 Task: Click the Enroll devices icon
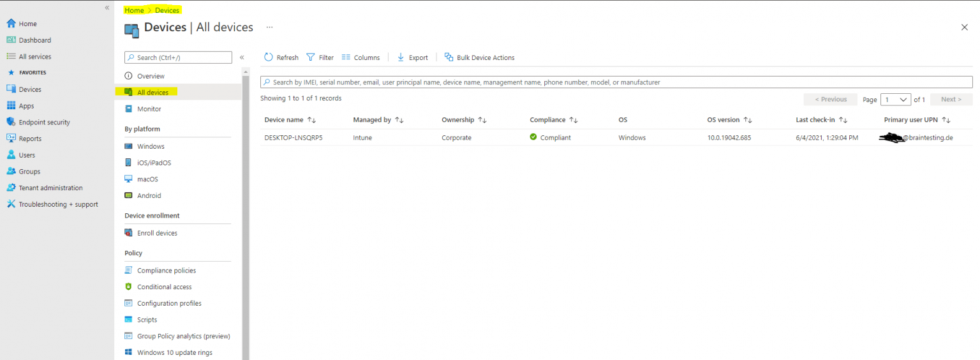point(128,233)
